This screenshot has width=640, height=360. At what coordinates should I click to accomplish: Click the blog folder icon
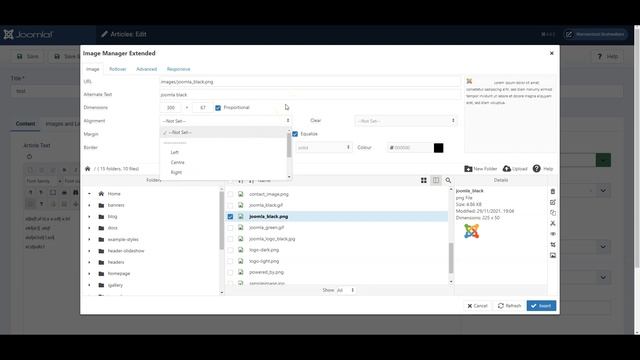(x=102, y=217)
